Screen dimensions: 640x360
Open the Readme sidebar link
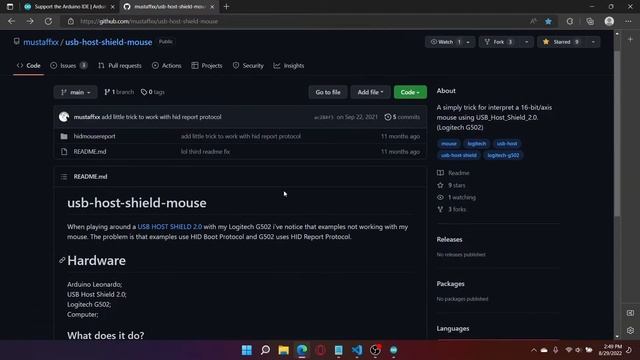(x=453, y=173)
